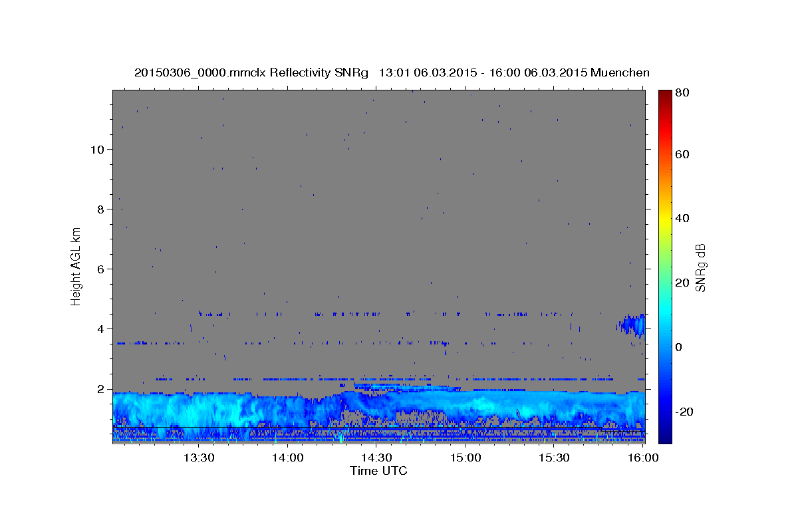Click the 14:00 time tick label
This screenshot has height=532, width=798.
[x=287, y=458]
